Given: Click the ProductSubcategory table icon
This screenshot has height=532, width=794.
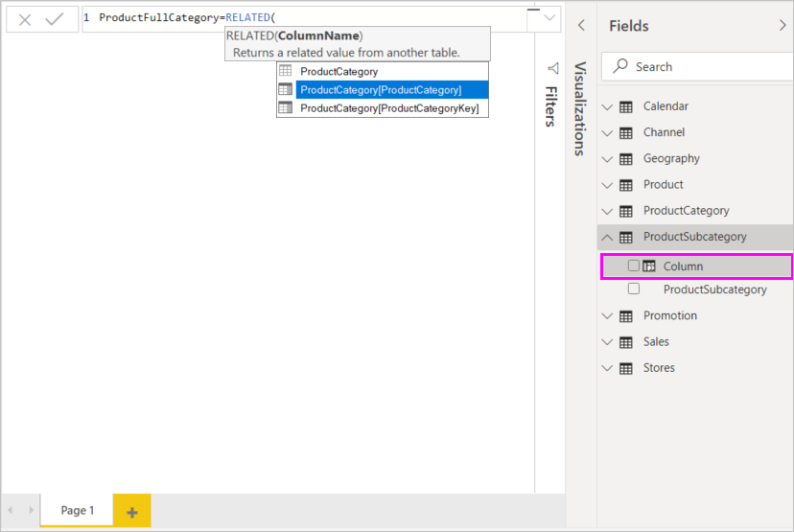Looking at the screenshot, I should coord(626,237).
